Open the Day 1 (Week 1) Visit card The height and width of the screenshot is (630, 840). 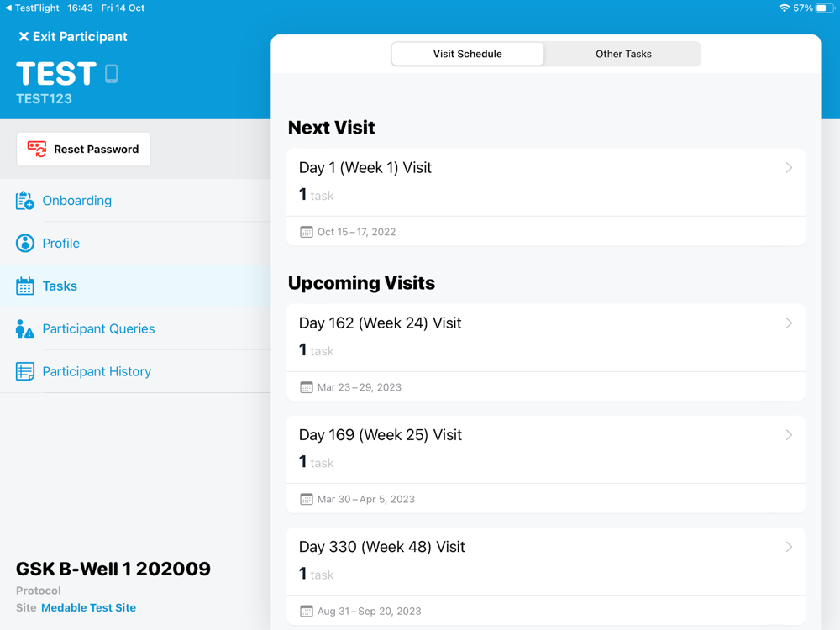[546, 197]
